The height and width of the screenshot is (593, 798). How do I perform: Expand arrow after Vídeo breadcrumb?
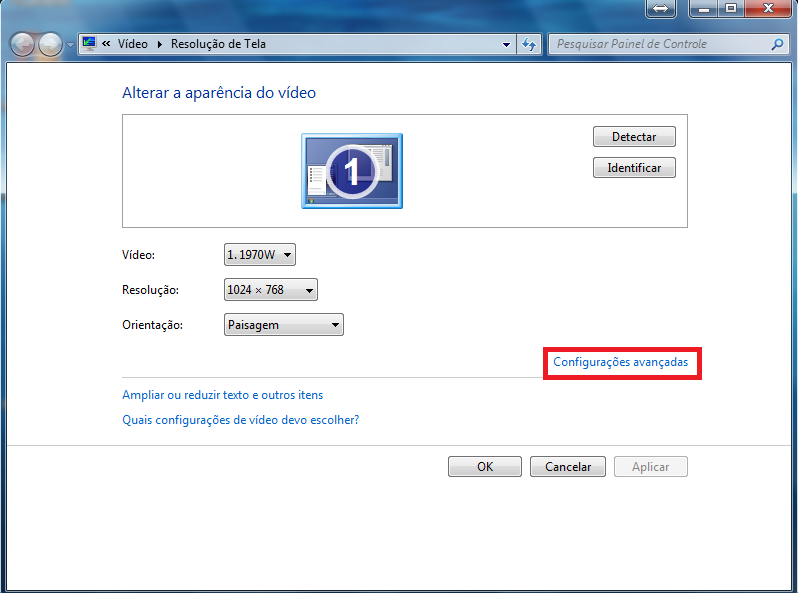(x=159, y=44)
